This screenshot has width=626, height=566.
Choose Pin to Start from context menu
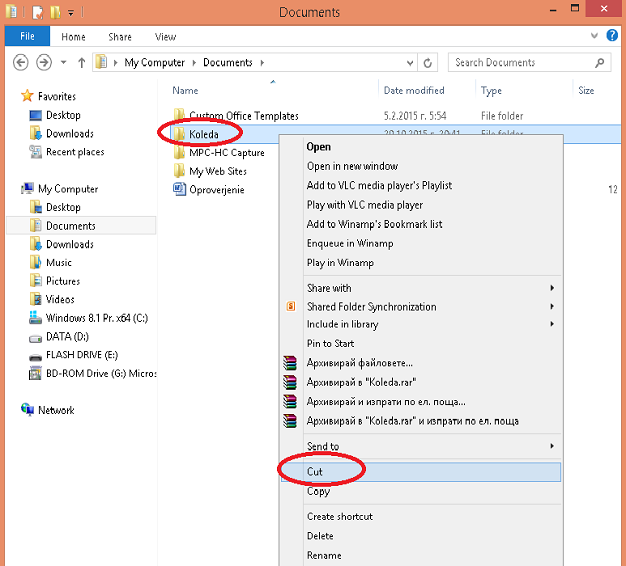click(330, 343)
